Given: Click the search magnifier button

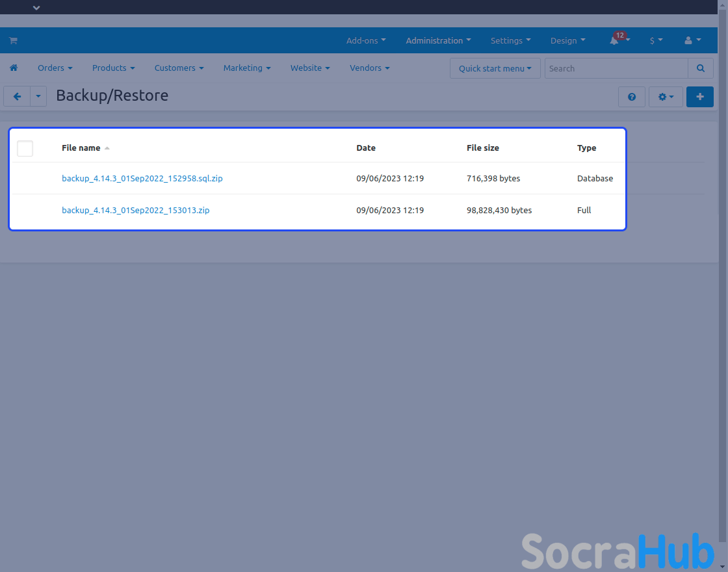Looking at the screenshot, I should point(700,68).
